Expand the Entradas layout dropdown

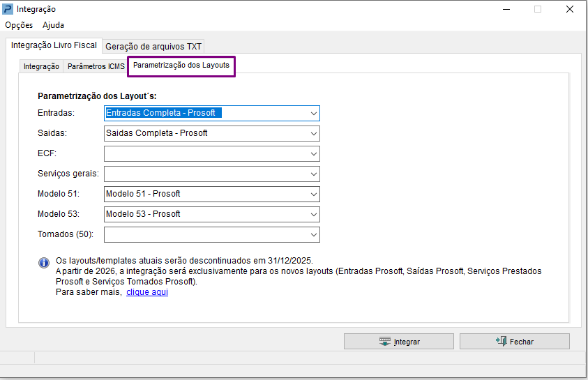(x=313, y=113)
